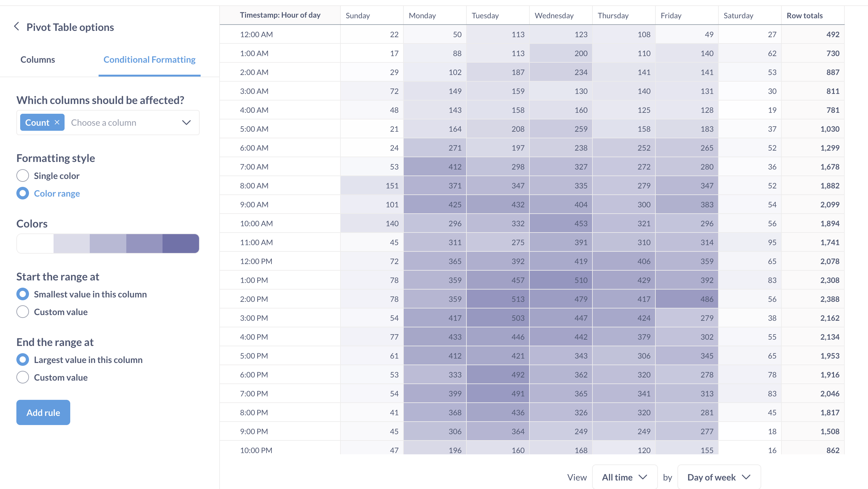Switch to the Columns tab
The image size is (868, 489).
pos(37,59)
